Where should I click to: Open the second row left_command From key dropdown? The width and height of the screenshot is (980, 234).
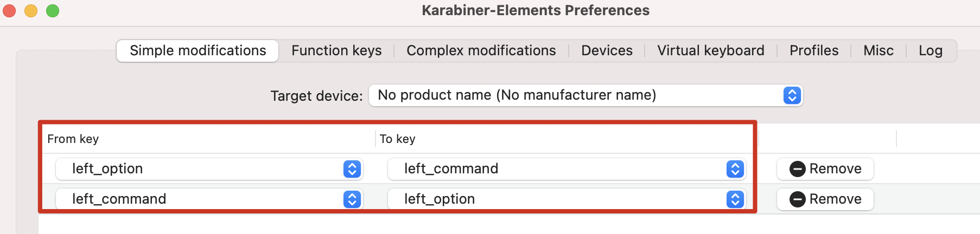(209, 199)
